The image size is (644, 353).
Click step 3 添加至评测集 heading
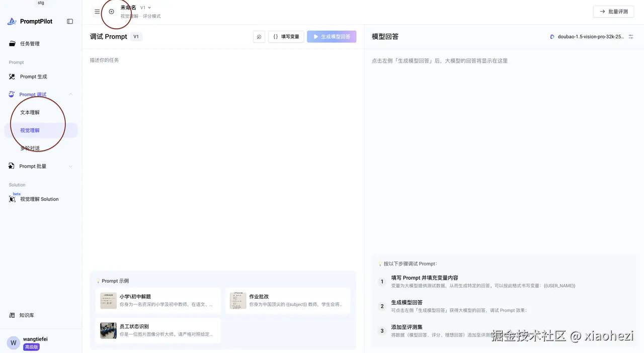coord(407,327)
